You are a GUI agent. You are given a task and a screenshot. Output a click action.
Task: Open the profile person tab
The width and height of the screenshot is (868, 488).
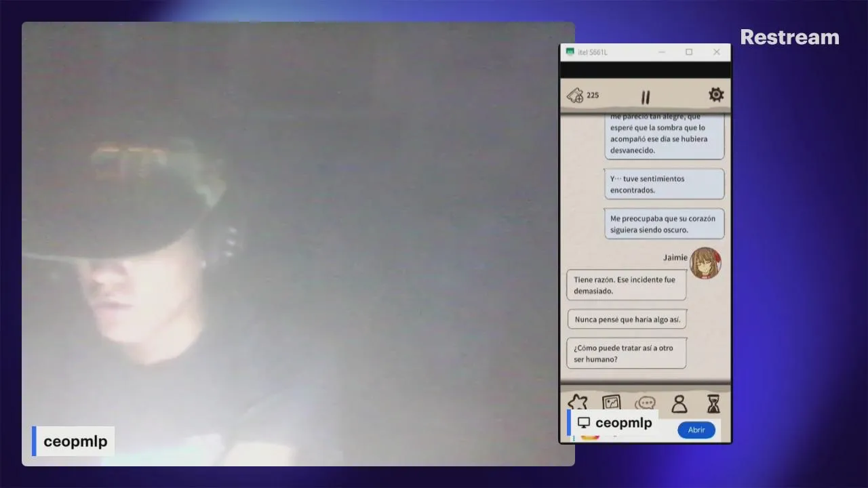tap(679, 405)
